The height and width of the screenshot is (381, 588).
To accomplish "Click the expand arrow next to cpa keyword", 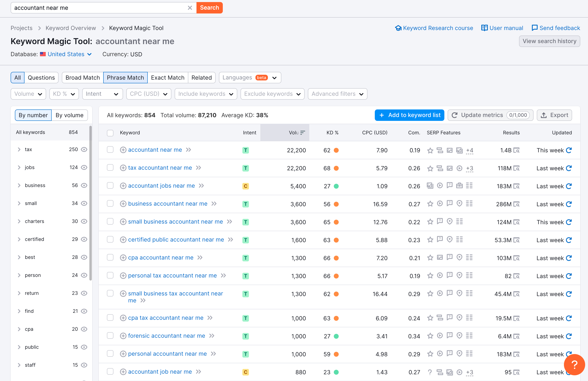I will click(18, 330).
